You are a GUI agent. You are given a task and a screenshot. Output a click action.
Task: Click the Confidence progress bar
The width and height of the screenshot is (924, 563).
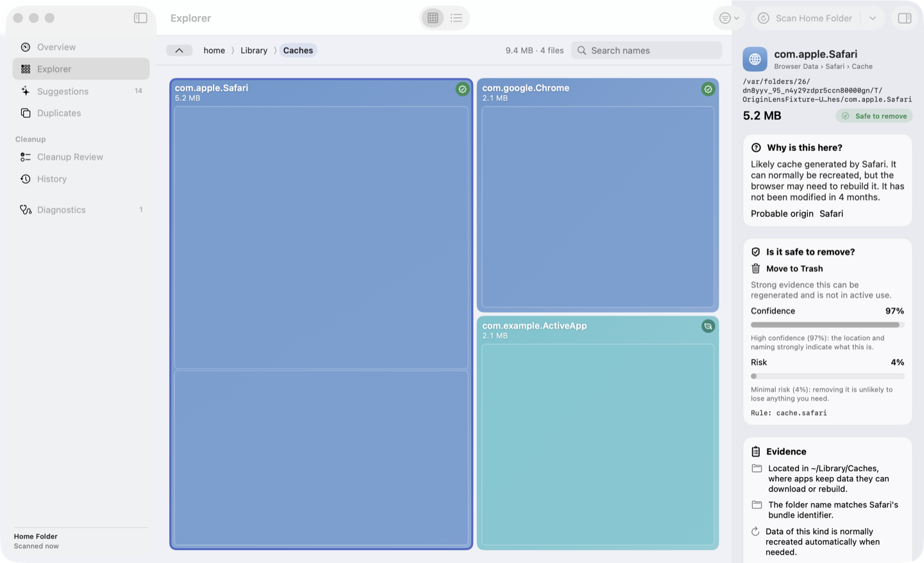[x=827, y=325]
